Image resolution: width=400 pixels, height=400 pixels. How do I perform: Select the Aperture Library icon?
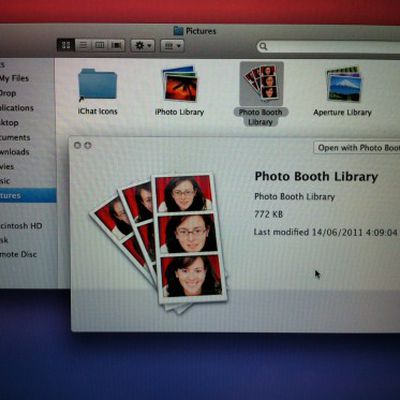point(344,84)
